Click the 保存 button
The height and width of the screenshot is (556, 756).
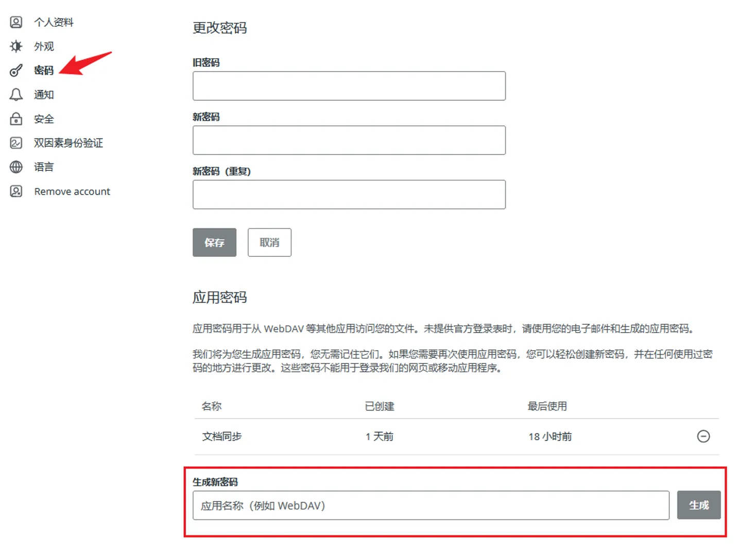(214, 242)
